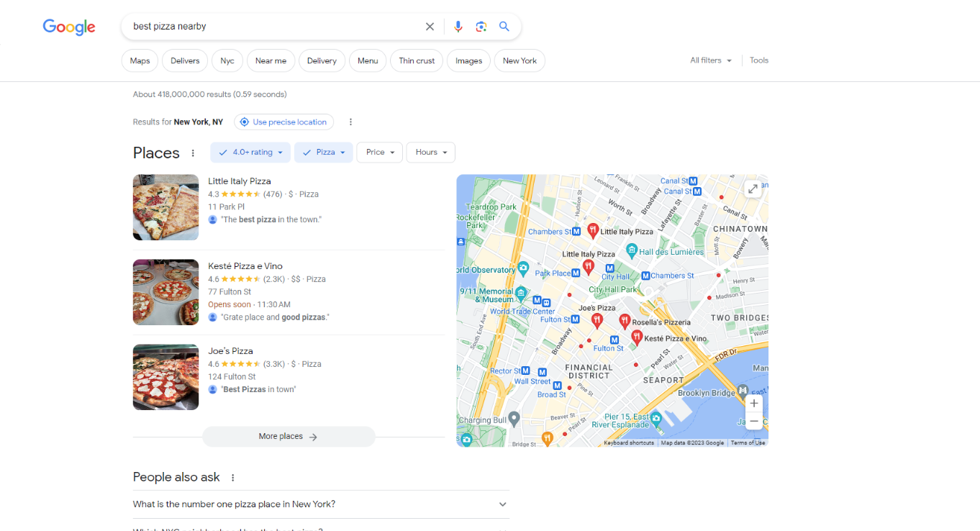
Task: Click the address text 77 Fulton St
Action: point(230,292)
